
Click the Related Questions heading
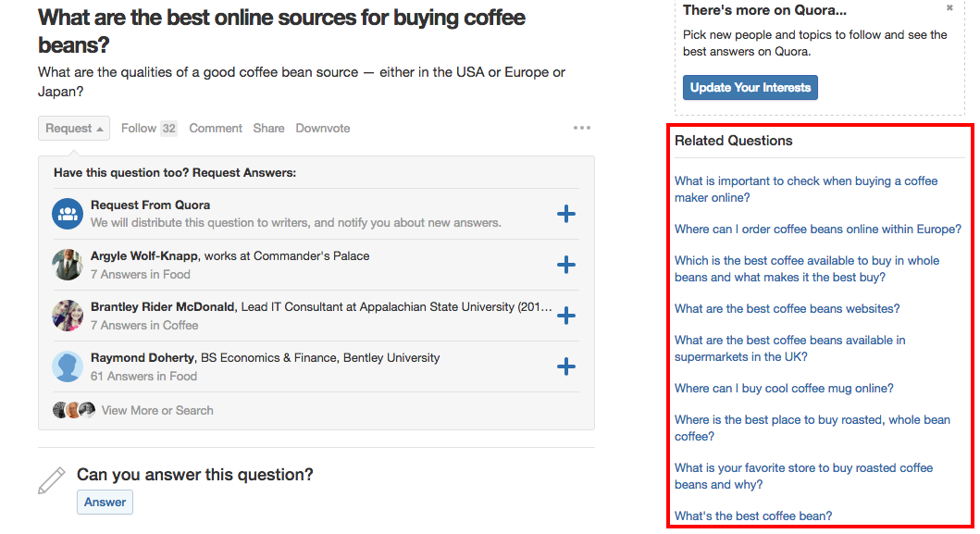point(733,141)
